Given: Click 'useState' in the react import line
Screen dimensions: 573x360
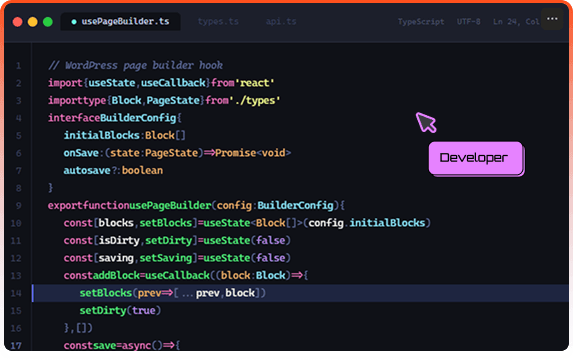Looking at the screenshot, I should [112, 83].
